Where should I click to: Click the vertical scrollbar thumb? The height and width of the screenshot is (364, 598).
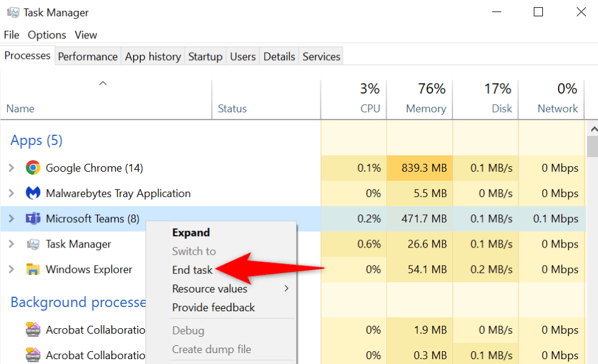click(x=592, y=147)
